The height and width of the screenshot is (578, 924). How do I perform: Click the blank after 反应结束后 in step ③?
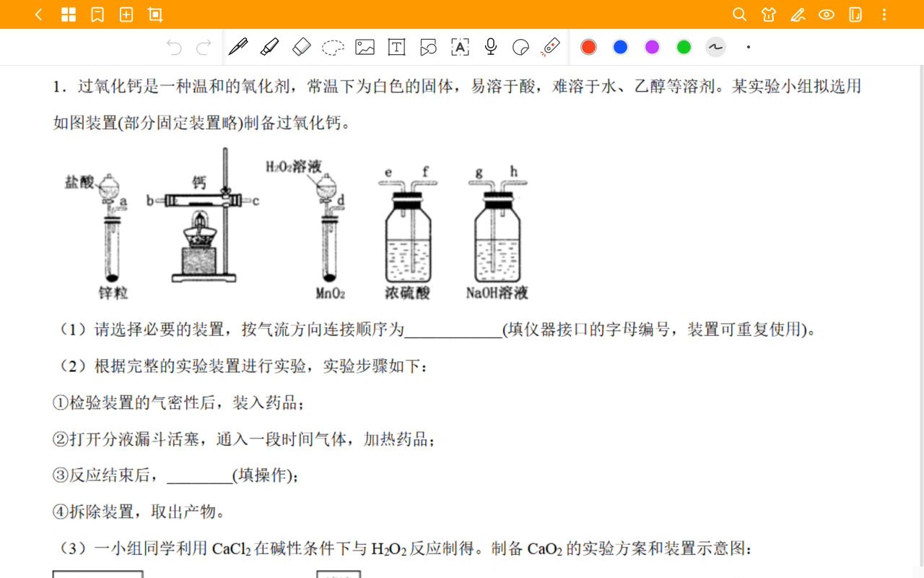[199, 475]
